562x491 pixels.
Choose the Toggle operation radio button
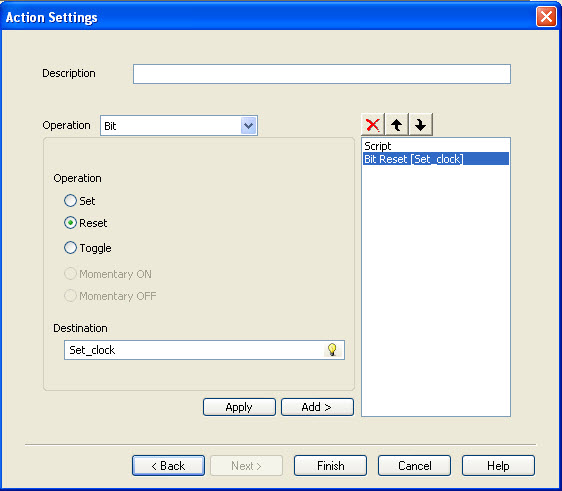coord(70,248)
